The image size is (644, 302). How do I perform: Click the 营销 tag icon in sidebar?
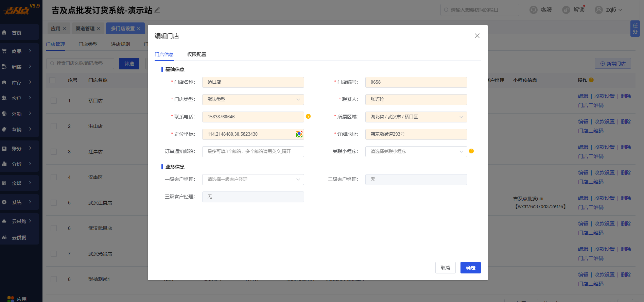pyautogui.click(x=4, y=129)
